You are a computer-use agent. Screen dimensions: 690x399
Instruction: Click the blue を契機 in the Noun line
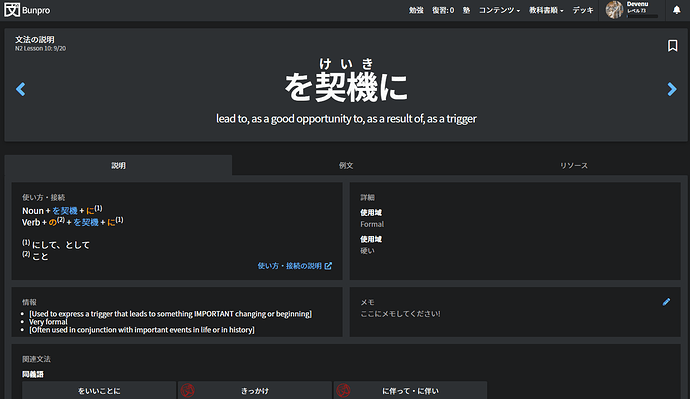coord(65,211)
